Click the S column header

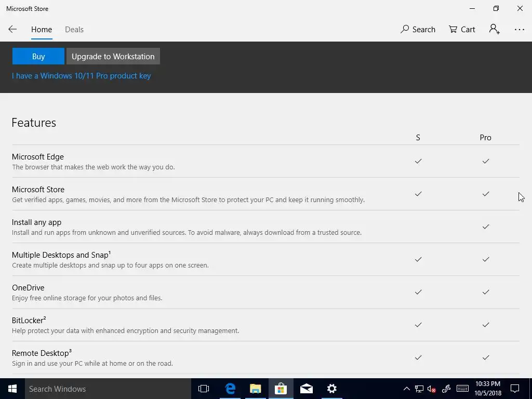(418, 137)
